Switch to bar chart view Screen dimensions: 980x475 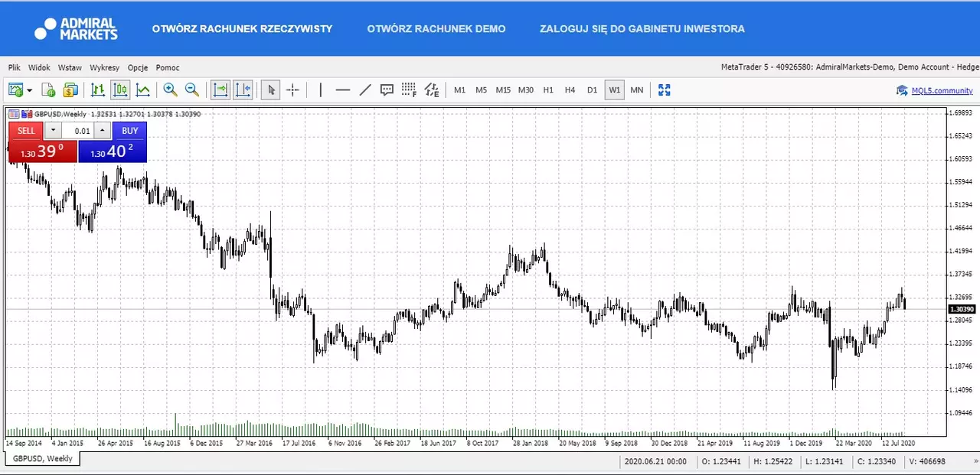click(x=98, y=89)
